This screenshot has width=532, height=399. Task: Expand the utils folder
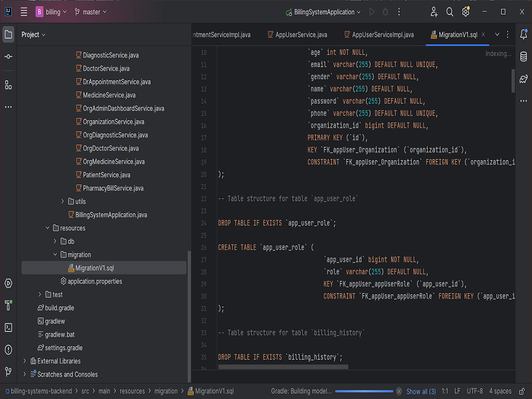(x=63, y=202)
